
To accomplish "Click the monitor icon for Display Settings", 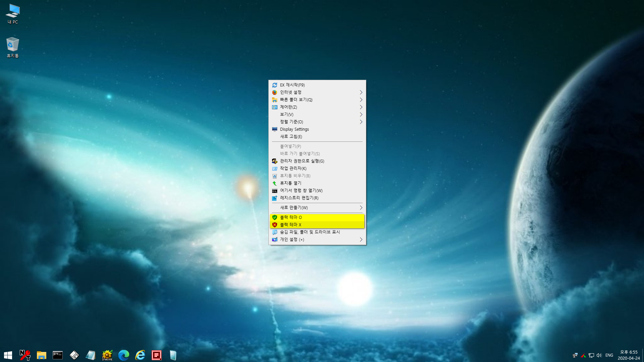I will [275, 129].
